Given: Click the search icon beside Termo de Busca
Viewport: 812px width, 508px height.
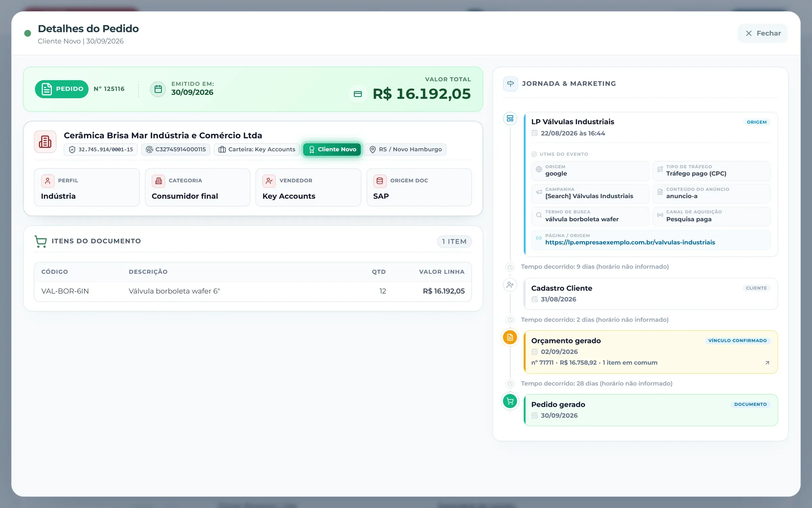Looking at the screenshot, I should [x=539, y=215].
